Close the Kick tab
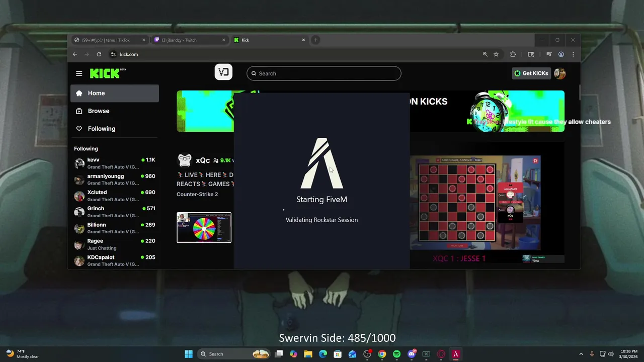 click(x=303, y=40)
